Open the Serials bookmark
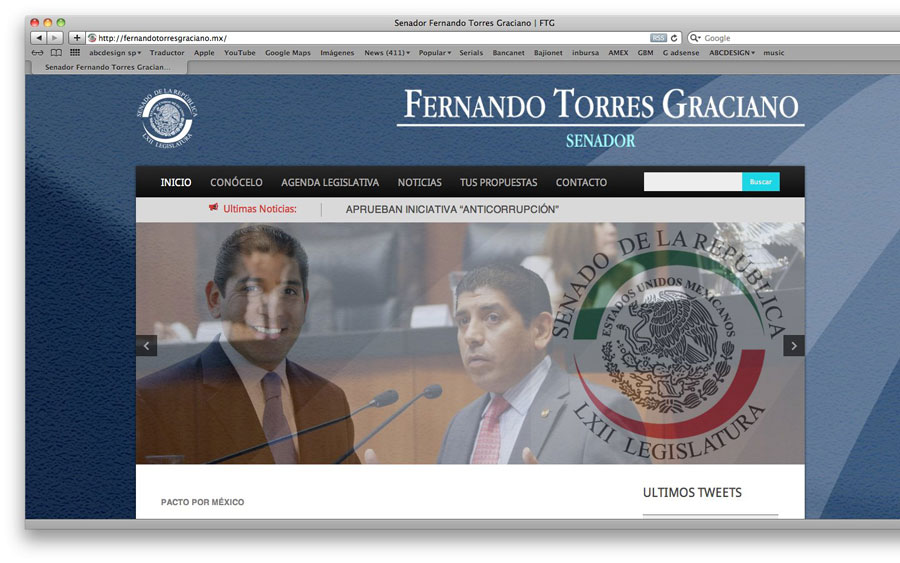The width and height of the screenshot is (900, 563). [x=471, y=53]
